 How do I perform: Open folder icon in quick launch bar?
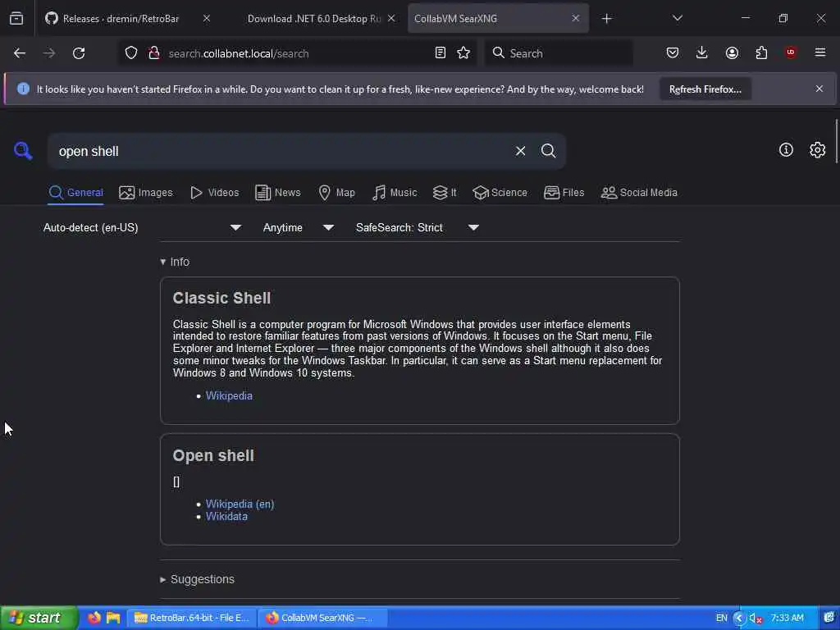(x=113, y=618)
